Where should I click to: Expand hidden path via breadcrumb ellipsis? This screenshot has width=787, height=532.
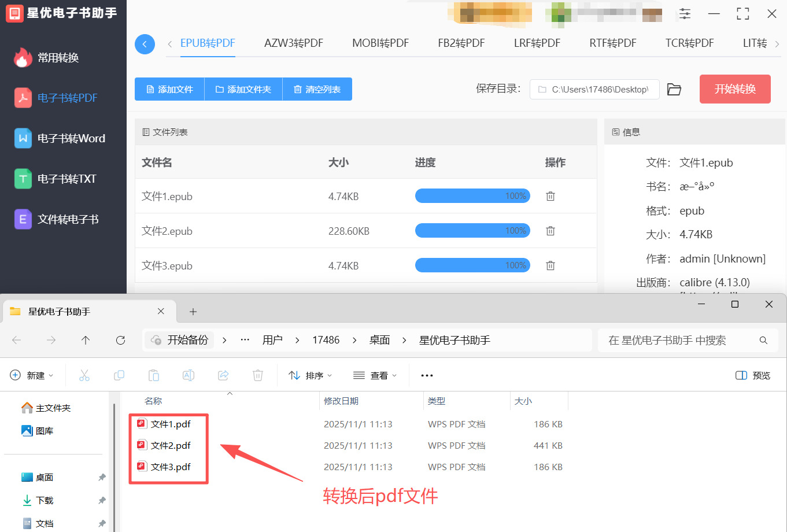point(245,340)
